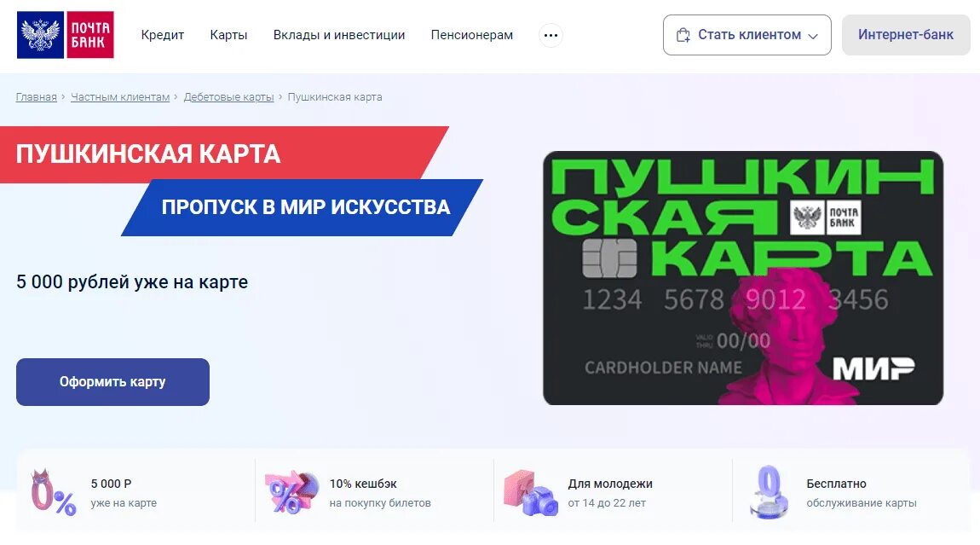
Task: Open the Карты menu
Action: [x=228, y=35]
